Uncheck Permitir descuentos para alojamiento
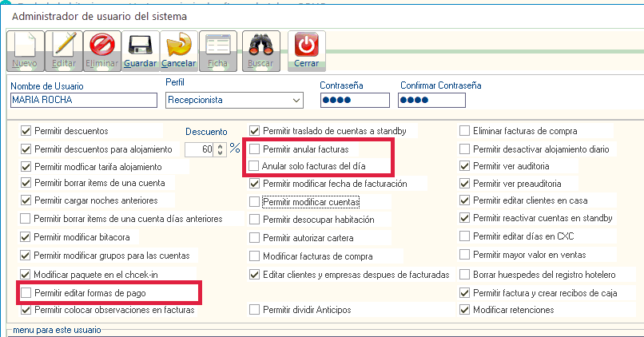The width and height of the screenshot is (644, 337). click(x=26, y=149)
